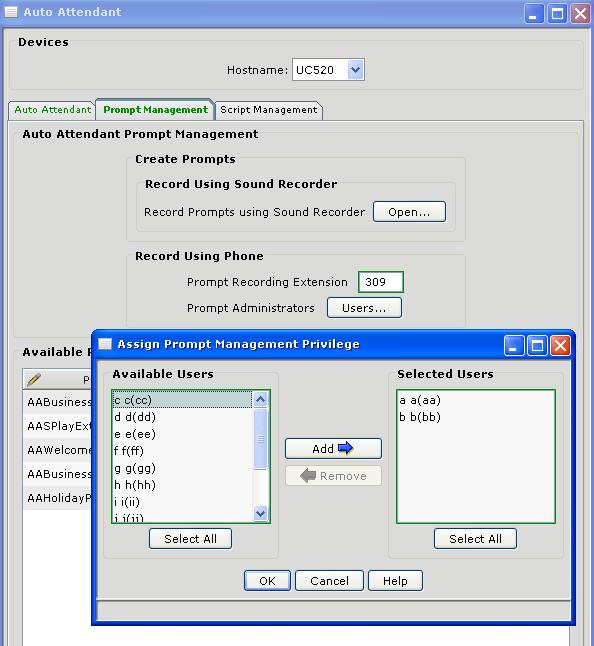Select user c c(cc) in Available Users
594x646 pixels.
point(182,400)
